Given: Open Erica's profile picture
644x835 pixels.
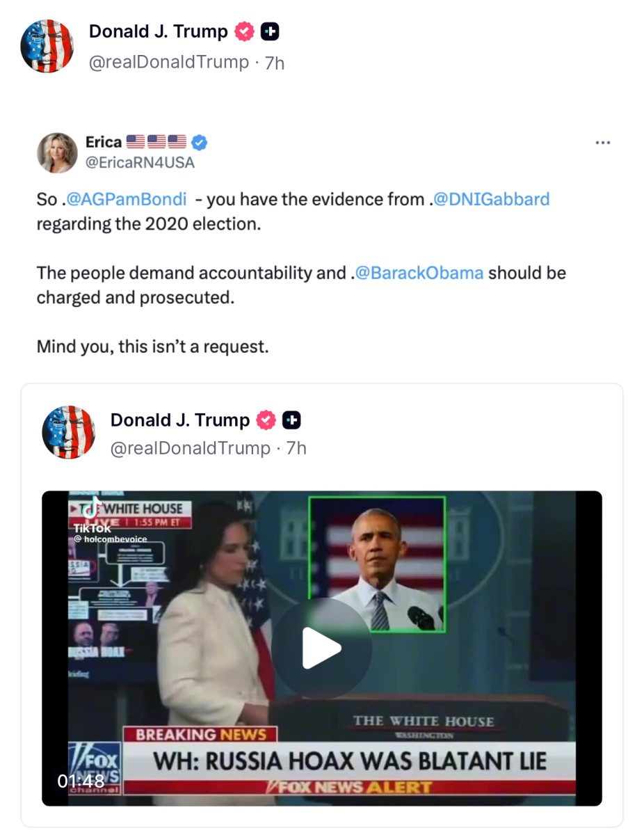Looking at the screenshot, I should point(57,152).
